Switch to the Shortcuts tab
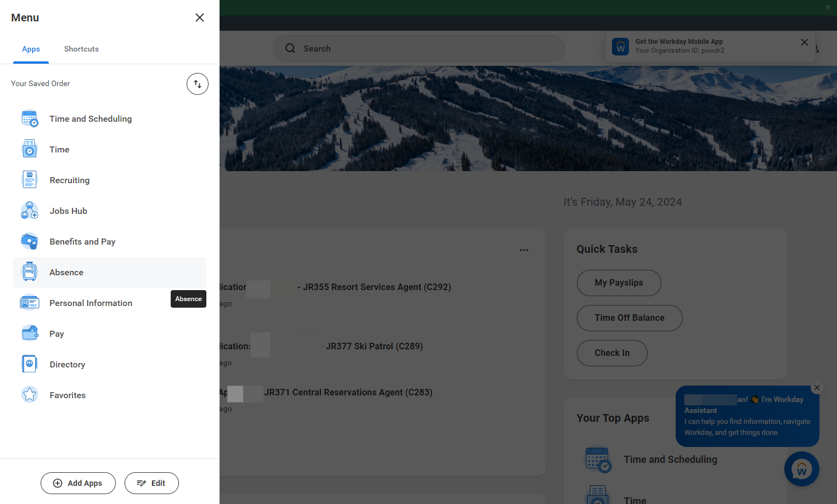This screenshot has width=837, height=504. 81,49
